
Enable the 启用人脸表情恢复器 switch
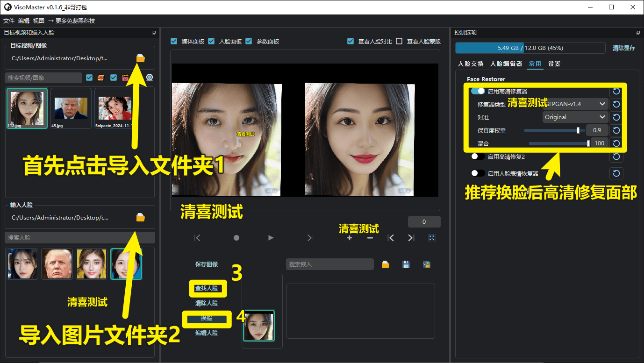478,173
